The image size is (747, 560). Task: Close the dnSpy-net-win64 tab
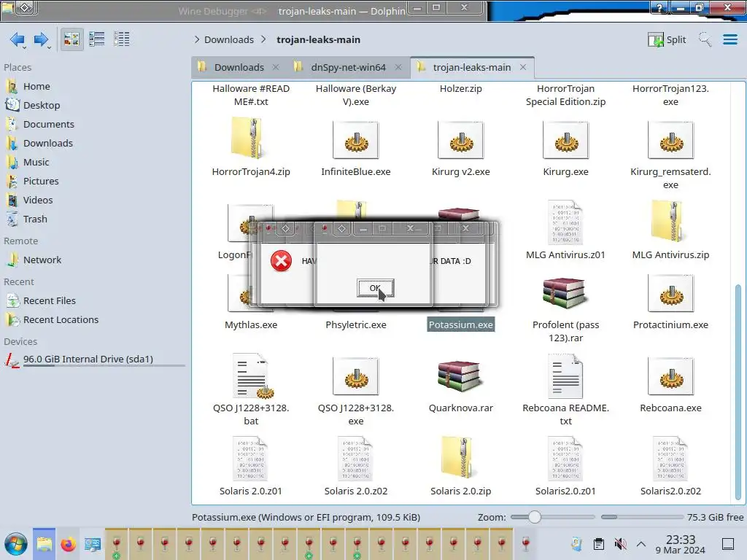click(398, 67)
